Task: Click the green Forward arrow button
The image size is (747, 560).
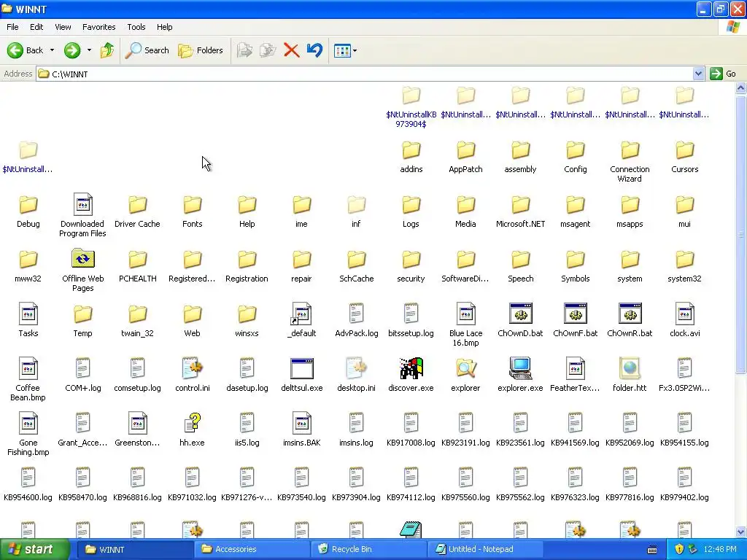Action: point(72,50)
